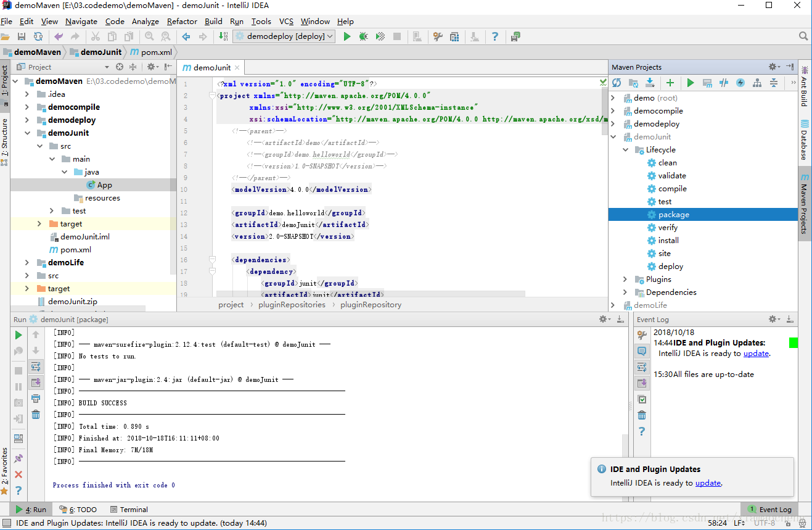
Task: Select App class in Project tree
Action: pyautogui.click(x=104, y=185)
